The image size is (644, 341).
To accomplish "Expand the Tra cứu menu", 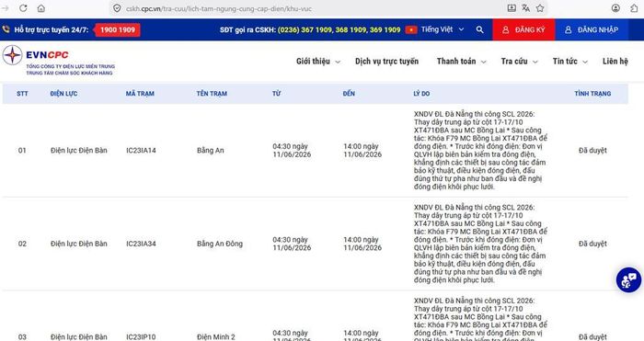I will pos(519,62).
